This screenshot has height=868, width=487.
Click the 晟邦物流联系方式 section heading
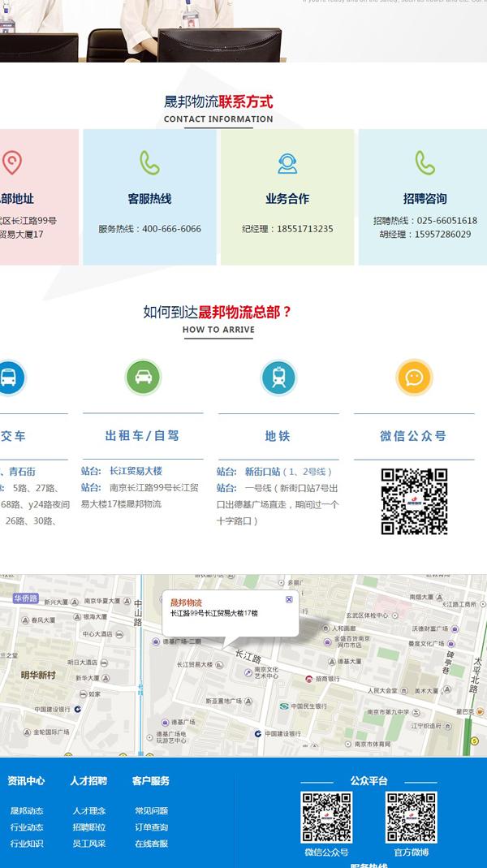pyautogui.click(x=218, y=101)
